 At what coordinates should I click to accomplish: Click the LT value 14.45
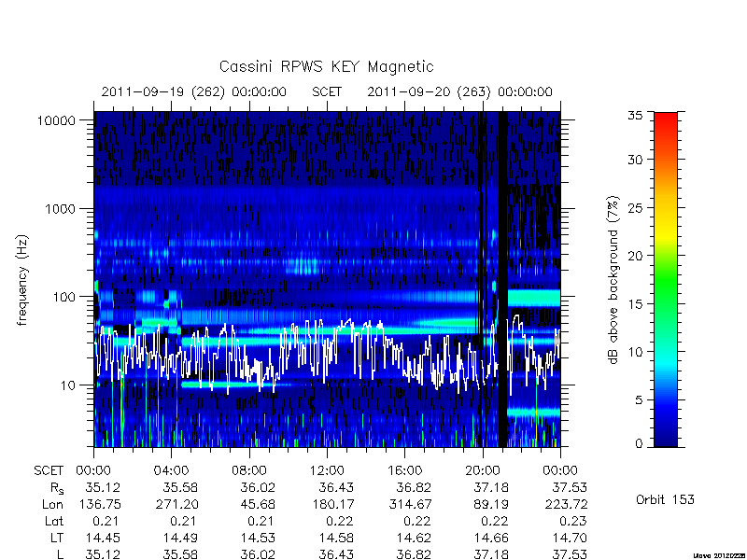tap(103, 538)
